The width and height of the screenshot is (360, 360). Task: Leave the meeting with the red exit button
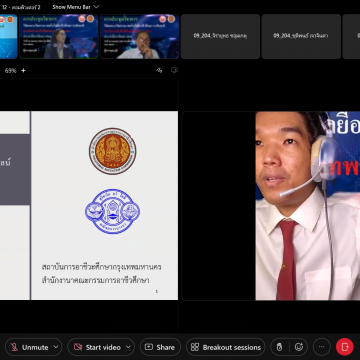(344, 347)
